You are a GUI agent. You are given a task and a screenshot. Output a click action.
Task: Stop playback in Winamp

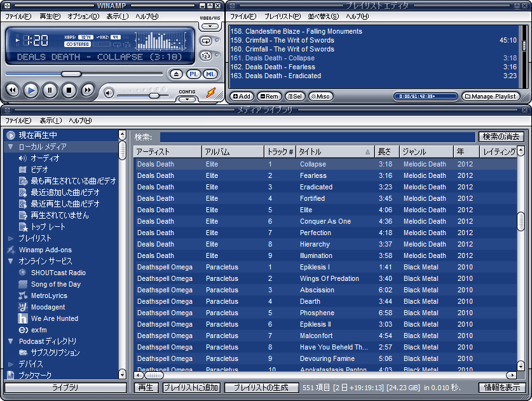point(69,90)
